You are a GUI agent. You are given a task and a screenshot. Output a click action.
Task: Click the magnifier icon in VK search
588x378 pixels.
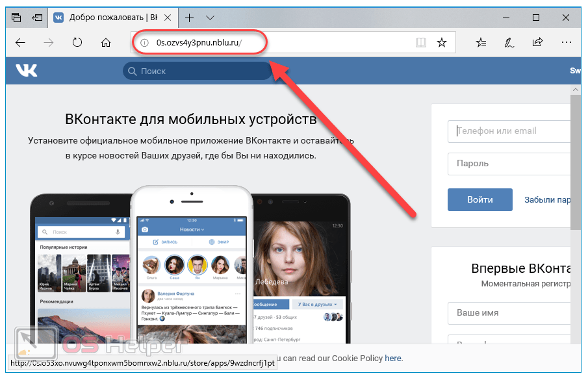pyautogui.click(x=132, y=71)
